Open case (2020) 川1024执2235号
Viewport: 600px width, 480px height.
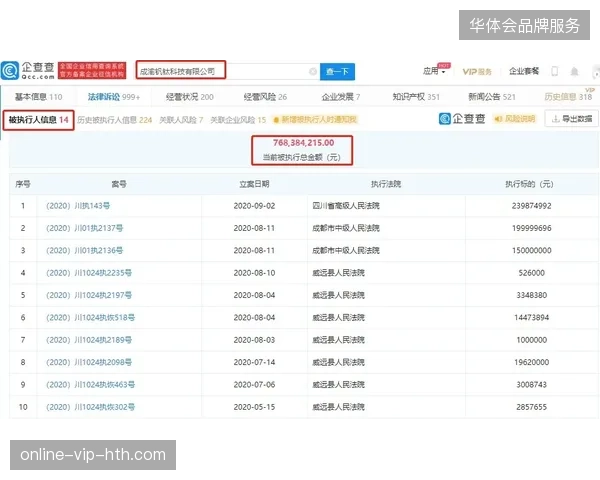[x=89, y=273]
